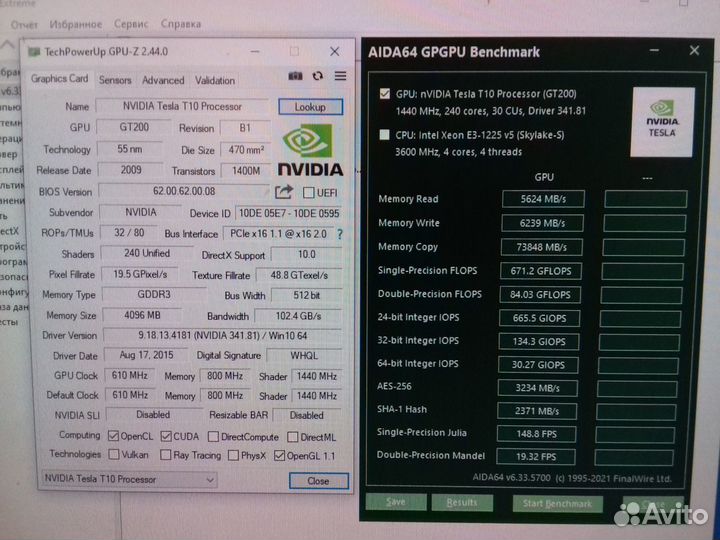Click the Memory Type GDDR3 field

154,294
